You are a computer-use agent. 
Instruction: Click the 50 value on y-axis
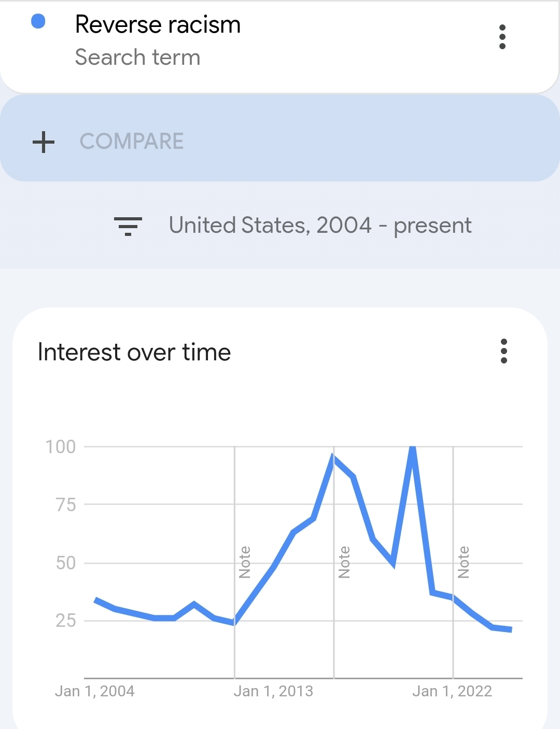pos(66,563)
